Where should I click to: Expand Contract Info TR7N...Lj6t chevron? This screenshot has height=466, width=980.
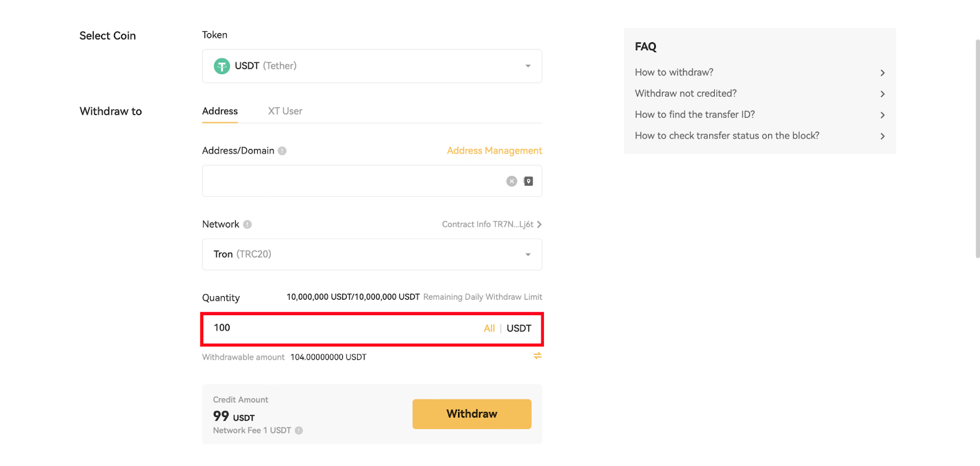coord(539,224)
